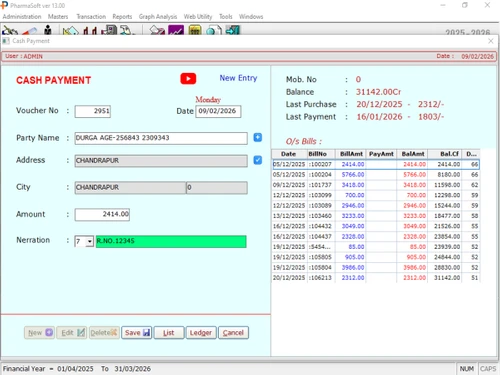Screen dimensions: 500x375
Task: Open the Masters menu
Action: click(x=58, y=17)
